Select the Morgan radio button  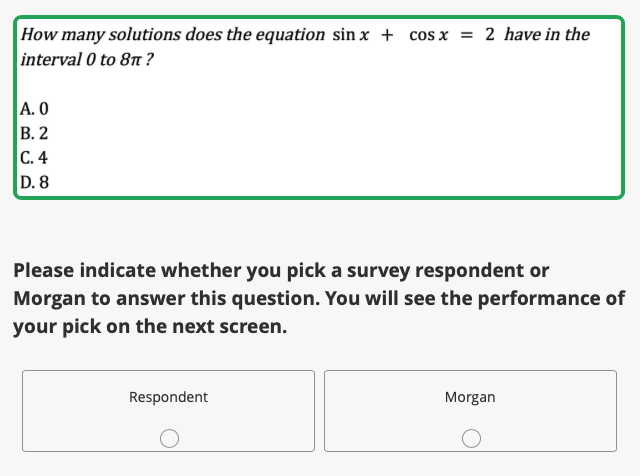pyautogui.click(x=470, y=438)
